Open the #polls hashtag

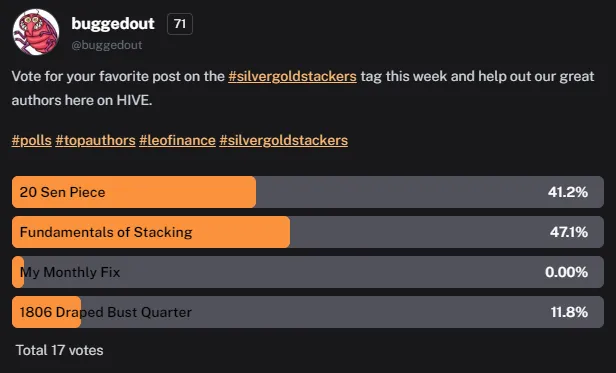pyautogui.click(x=31, y=140)
